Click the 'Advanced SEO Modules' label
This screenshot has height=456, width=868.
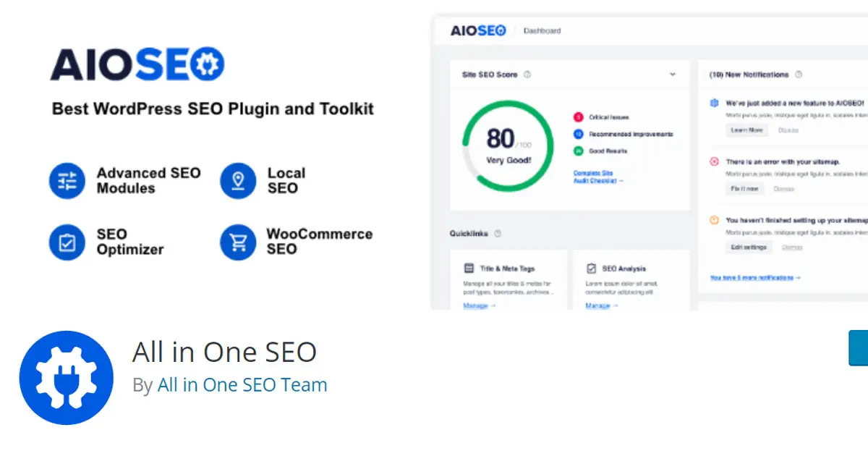click(x=149, y=181)
